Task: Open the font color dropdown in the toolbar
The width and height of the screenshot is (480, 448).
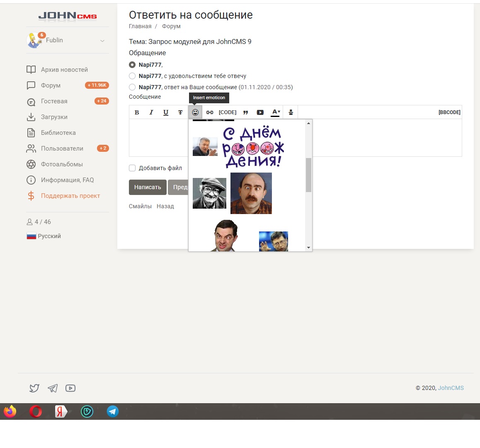Action: 276,112
